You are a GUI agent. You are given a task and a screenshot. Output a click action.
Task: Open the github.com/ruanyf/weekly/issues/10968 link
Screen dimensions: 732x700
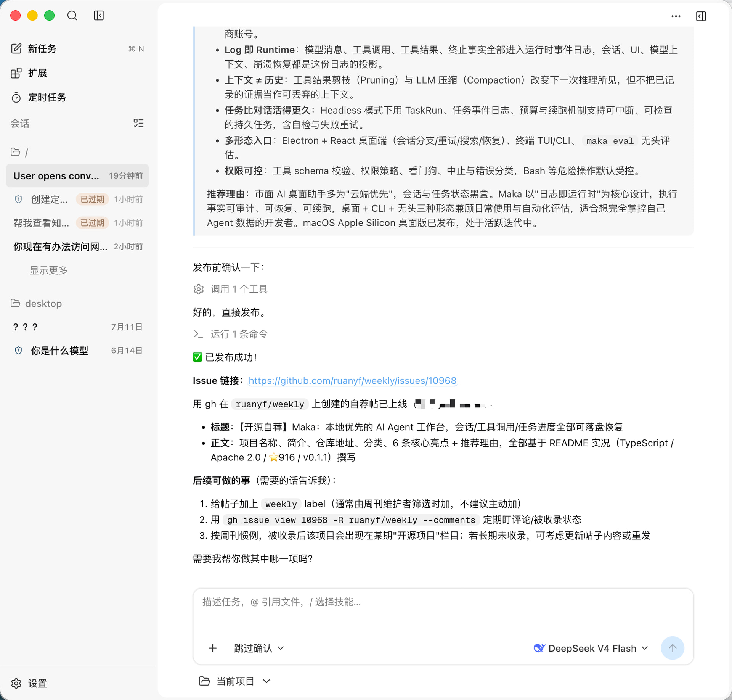coord(352,380)
